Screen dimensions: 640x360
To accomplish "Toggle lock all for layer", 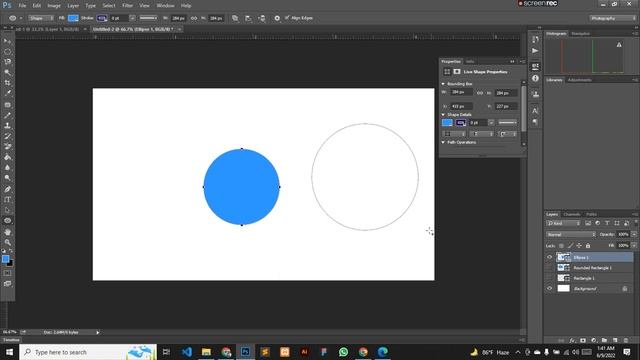I will (588, 246).
